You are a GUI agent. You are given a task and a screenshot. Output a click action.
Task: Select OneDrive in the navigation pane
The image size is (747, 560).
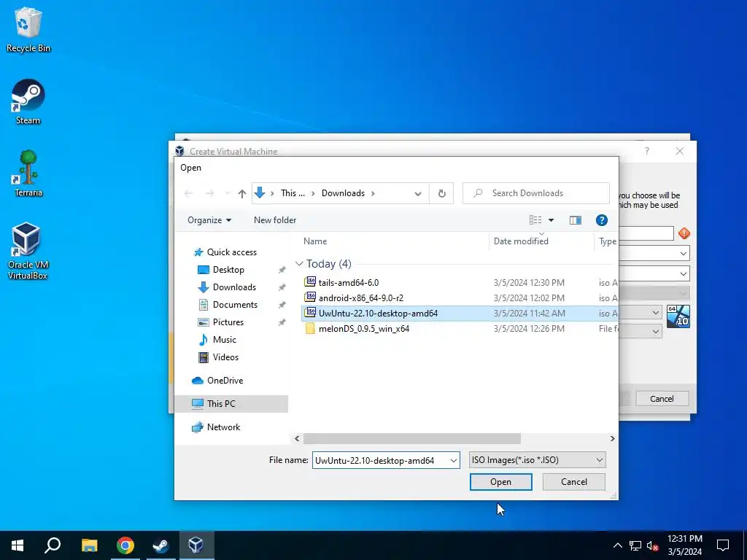(225, 381)
